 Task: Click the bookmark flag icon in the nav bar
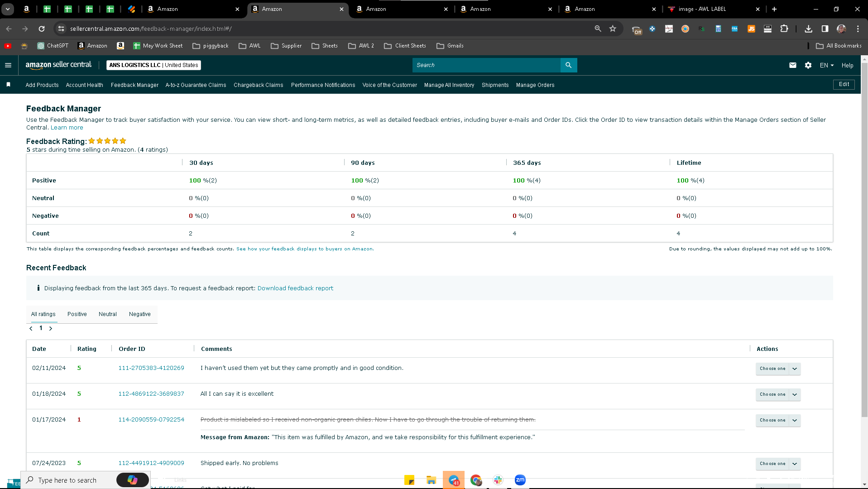coord(8,85)
